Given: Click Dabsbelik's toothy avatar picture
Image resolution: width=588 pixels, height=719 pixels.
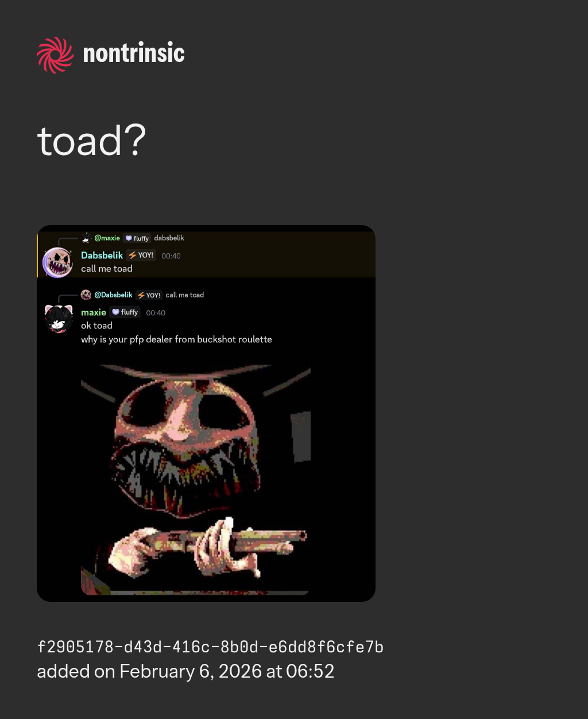Looking at the screenshot, I should point(58,262).
